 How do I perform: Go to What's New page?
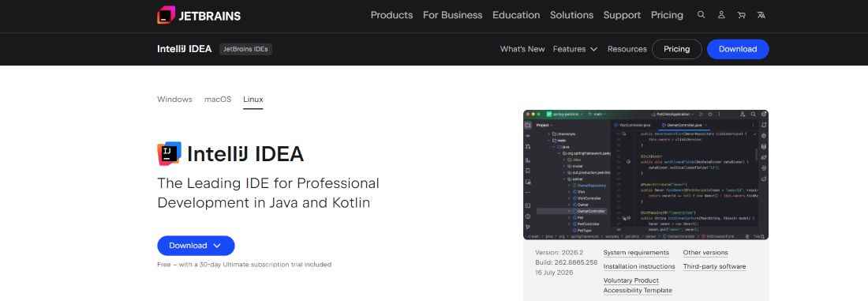click(522, 49)
